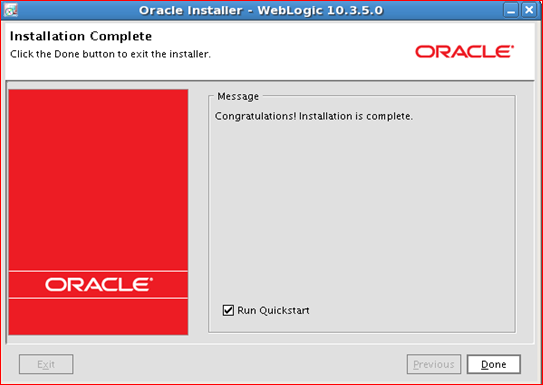Click the greyed-out Previous button
Screen dimensions: 543x385
(434, 364)
